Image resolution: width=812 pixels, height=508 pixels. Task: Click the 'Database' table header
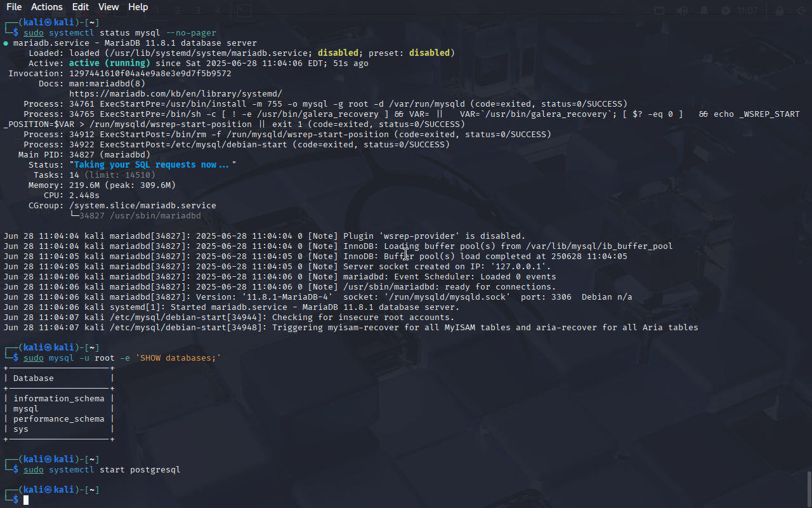pyautogui.click(x=34, y=378)
